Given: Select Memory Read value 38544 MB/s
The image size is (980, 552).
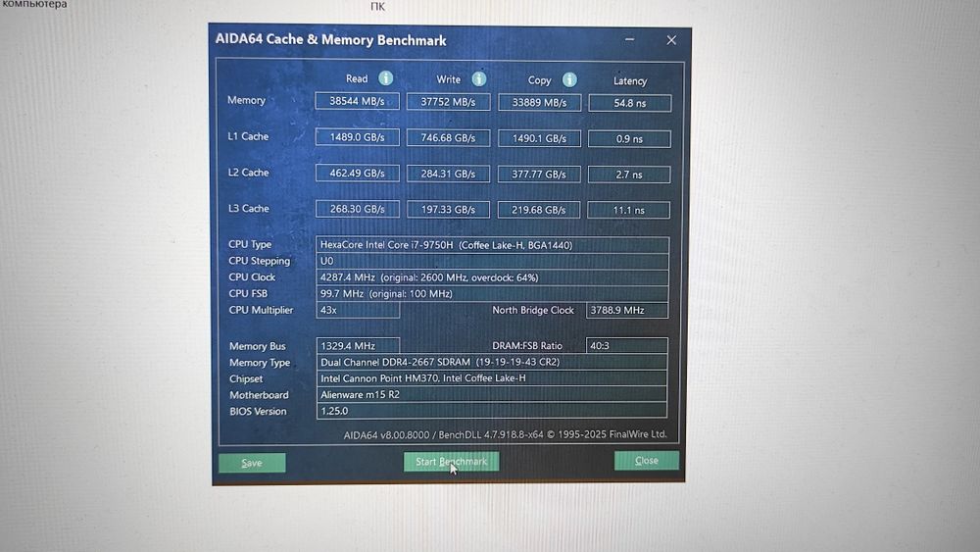Looking at the screenshot, I should click(357, 101).
